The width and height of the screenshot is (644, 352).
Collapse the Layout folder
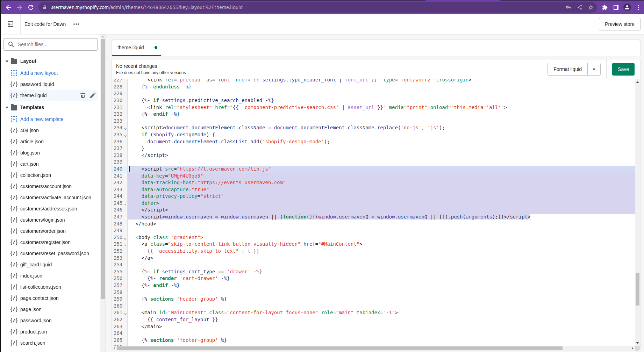(x=7, y=61)
